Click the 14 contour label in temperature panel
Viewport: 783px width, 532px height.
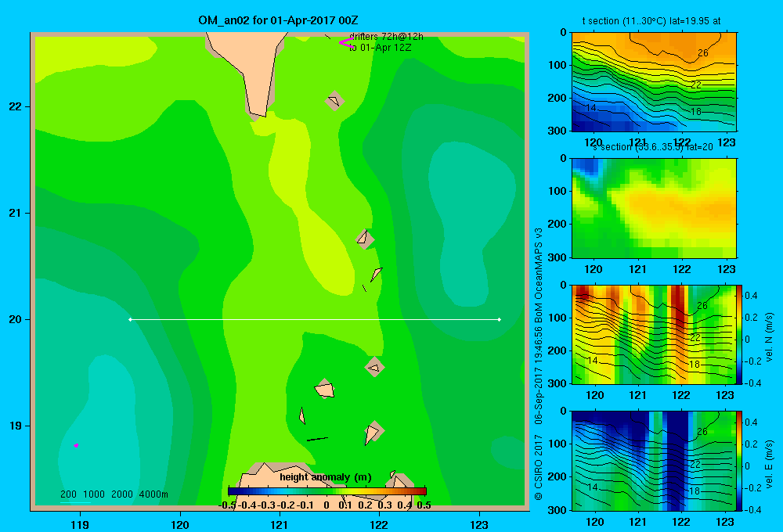tap(590, 108)
